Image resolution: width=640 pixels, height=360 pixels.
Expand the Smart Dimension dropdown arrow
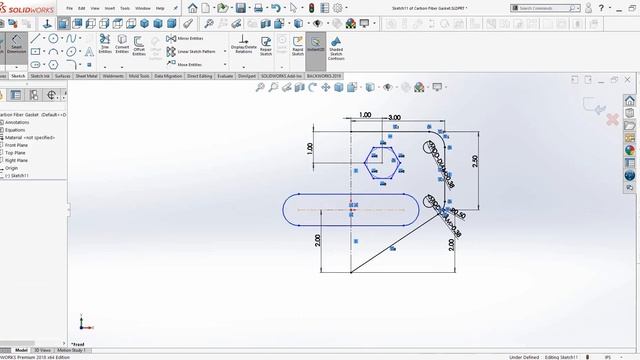pos(16,67)
